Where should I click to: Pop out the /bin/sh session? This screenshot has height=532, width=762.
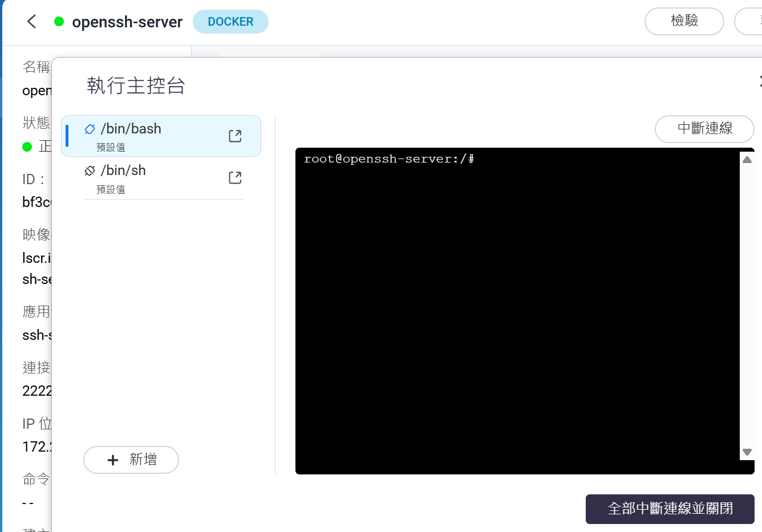click(x=235, y=178)
